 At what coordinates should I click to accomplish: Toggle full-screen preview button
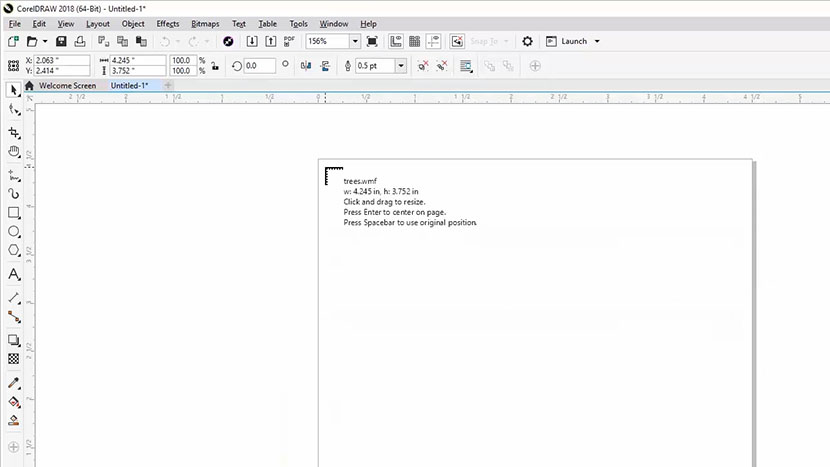point(372,42)
